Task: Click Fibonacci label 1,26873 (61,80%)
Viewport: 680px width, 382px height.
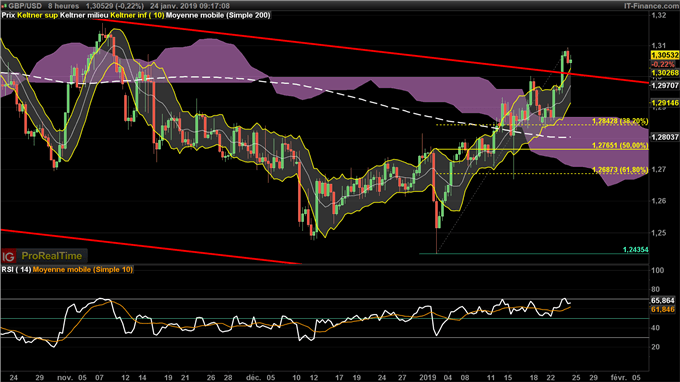Action: (x=620, y=170)
